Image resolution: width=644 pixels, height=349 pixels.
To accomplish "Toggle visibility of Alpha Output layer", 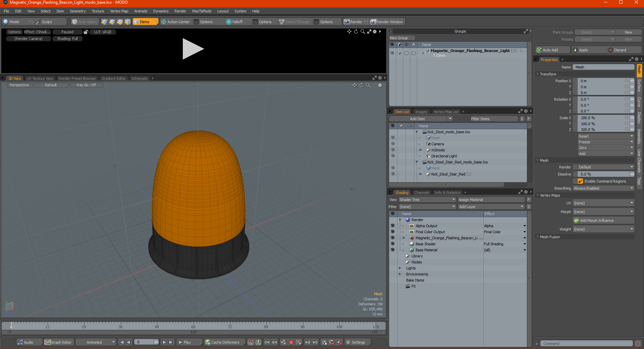I will point(392,226).
